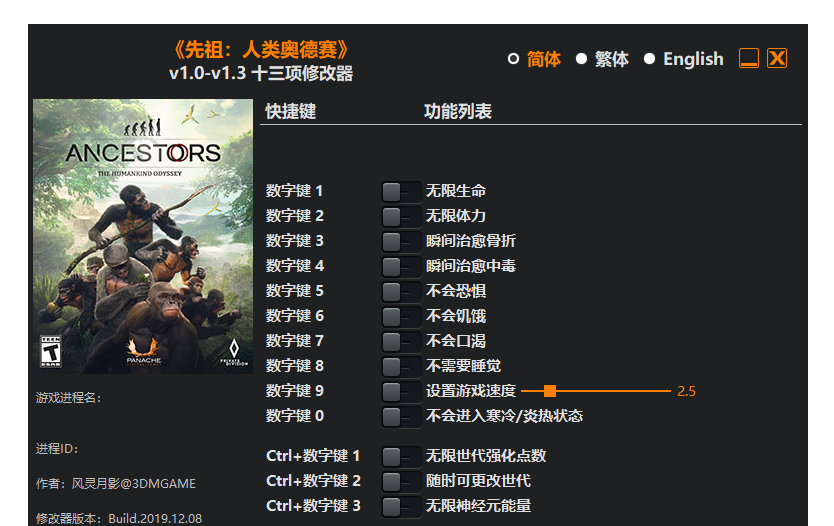Screen dimensions: 834x526
Task: Click the game speed slider handle
Action: 550,391
